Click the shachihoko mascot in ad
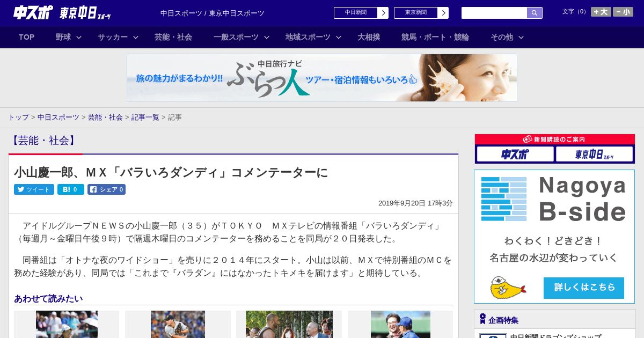This screenshot has height=338, width=644. click(x=507, y=288)
